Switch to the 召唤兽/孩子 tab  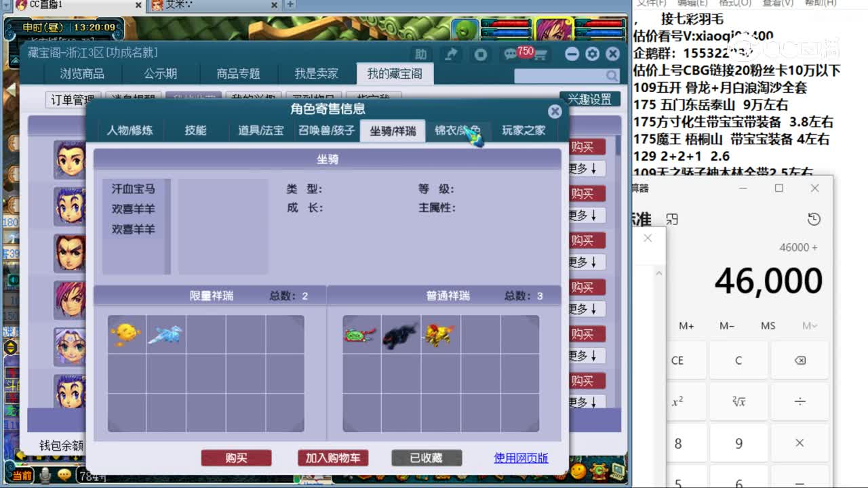pyautogui.click(x=327, y=131)
